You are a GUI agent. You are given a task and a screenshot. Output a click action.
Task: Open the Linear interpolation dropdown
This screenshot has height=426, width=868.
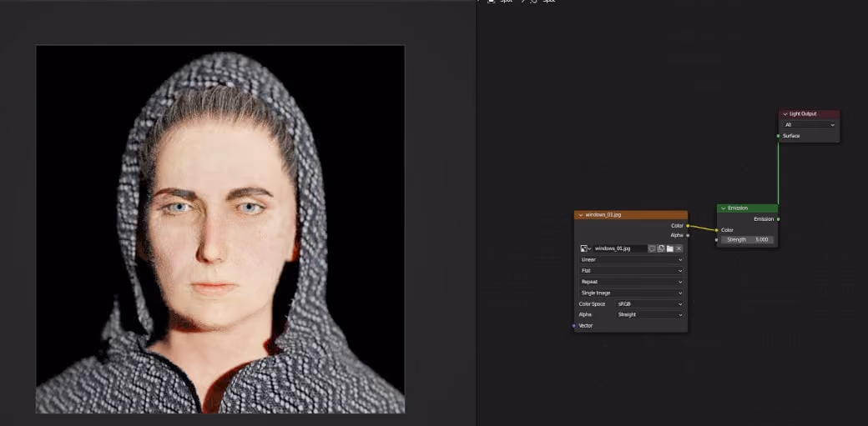pyautogui.click(x=631, y=259)
